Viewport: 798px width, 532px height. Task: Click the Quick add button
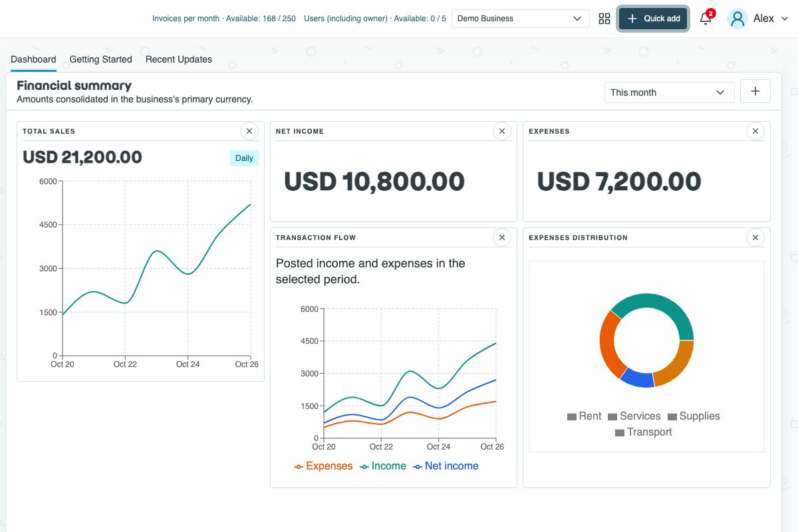(x=653, y=19)
